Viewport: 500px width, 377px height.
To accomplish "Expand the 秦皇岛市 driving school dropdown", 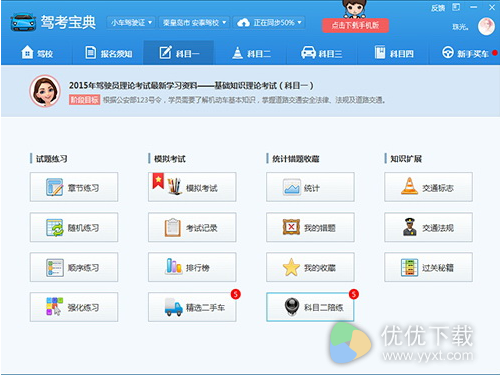I will pos(195,22).
